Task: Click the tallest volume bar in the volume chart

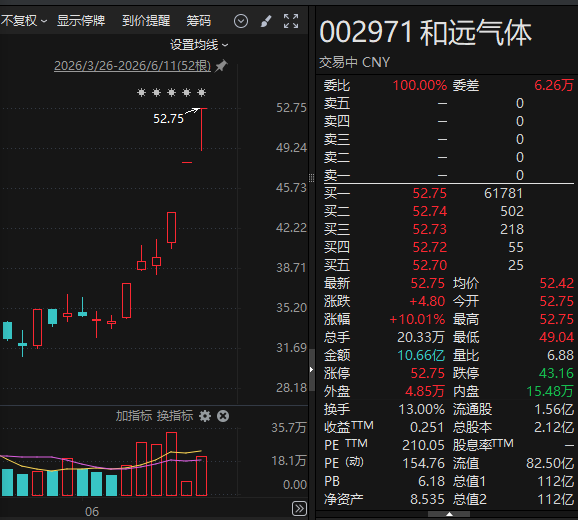Action: [171, 464]
